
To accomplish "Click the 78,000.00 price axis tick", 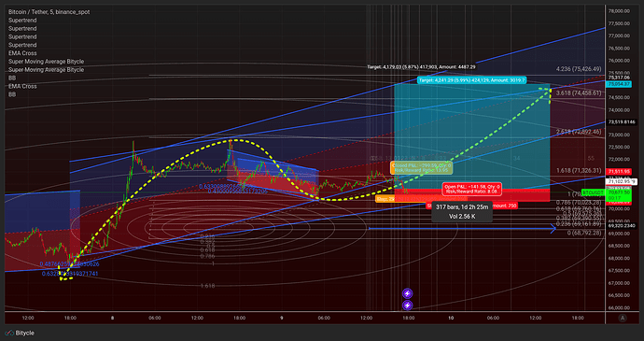I will point(620,11).
